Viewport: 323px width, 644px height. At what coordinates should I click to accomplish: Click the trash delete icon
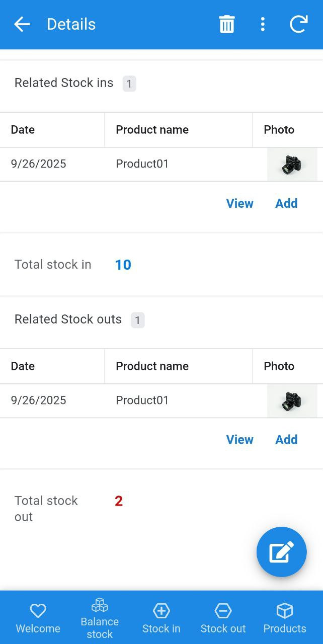pyautogui.click(x=226, y=24)
